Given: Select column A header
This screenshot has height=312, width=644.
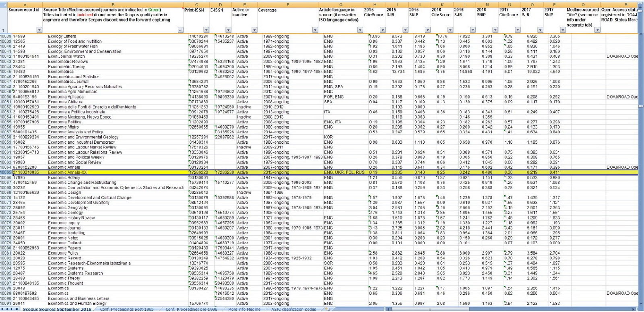Looking at the screenshot, I should point(25,5).
